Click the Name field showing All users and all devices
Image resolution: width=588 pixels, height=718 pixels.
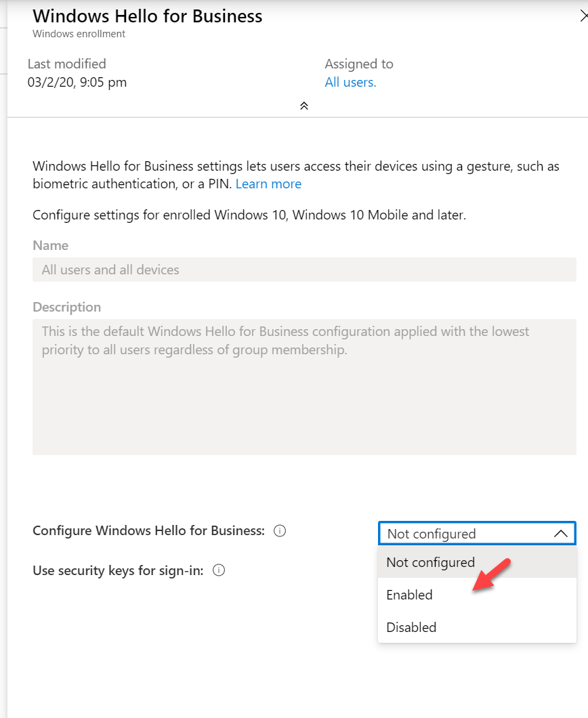(x=304, y=270)
